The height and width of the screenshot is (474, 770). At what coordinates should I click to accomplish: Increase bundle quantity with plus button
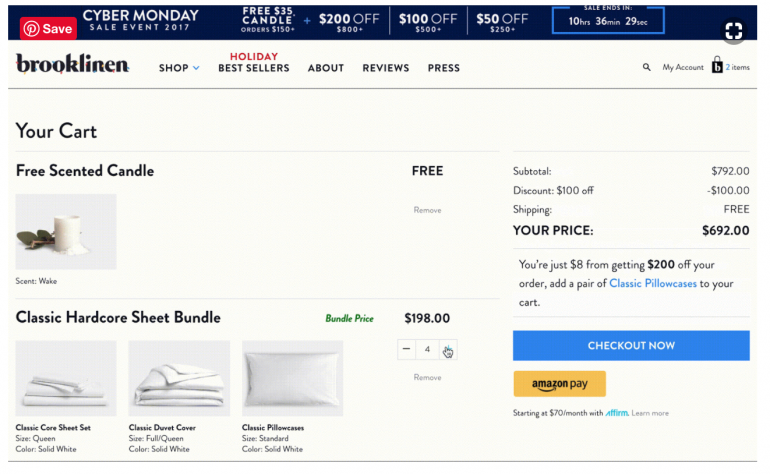coord(447,349)
